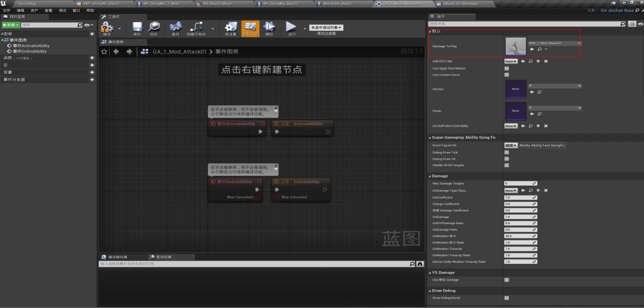
Task: Open Add GETo Me None dropdown
Action: [511, 61]
